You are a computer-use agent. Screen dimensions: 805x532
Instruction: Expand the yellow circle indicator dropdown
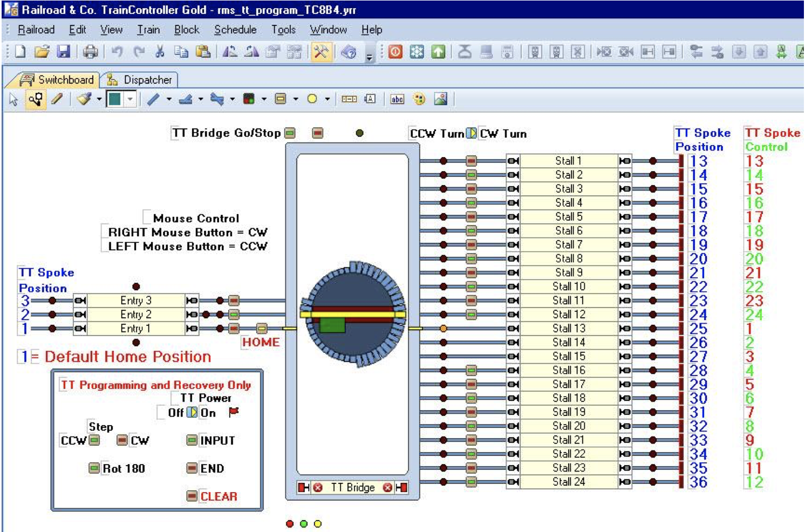327,99
